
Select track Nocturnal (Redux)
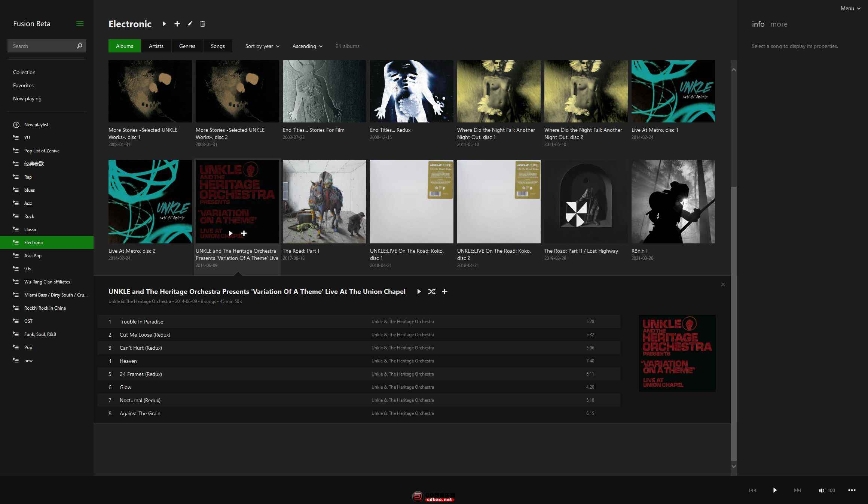click(359, 400)
